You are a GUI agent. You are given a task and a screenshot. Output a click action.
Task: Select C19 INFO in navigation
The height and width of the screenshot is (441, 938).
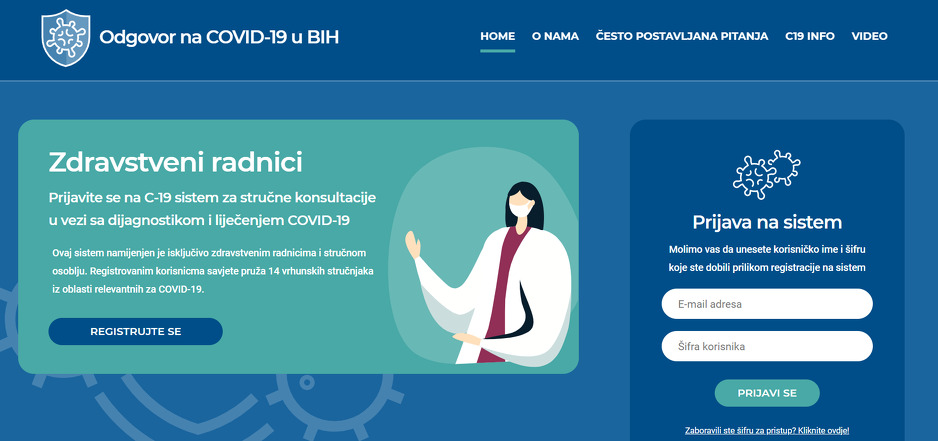point(809,36)
